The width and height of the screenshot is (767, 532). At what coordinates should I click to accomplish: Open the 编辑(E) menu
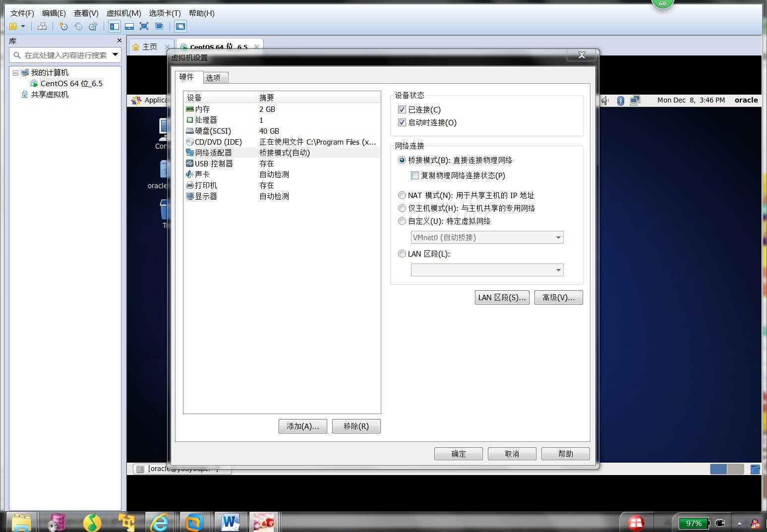click(54, 13)
